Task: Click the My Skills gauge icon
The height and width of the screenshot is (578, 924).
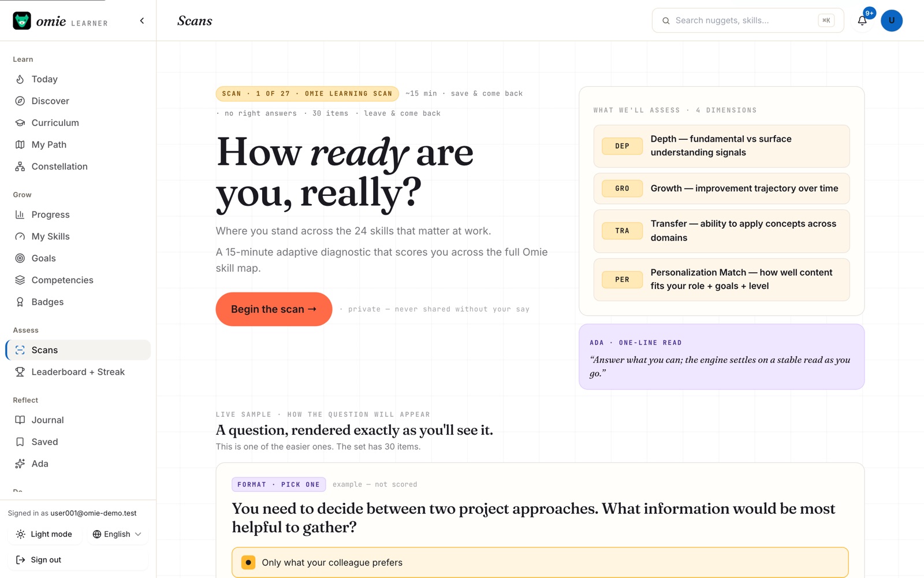Action: 20,236
